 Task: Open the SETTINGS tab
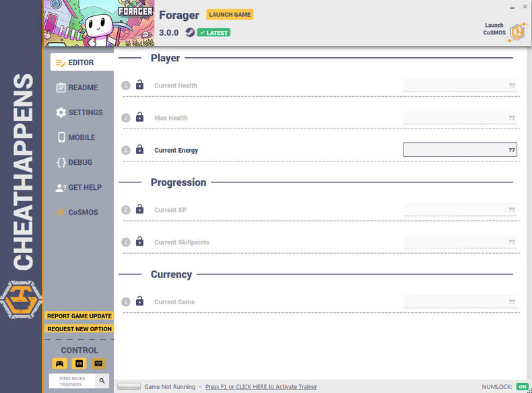pos(79,112)
